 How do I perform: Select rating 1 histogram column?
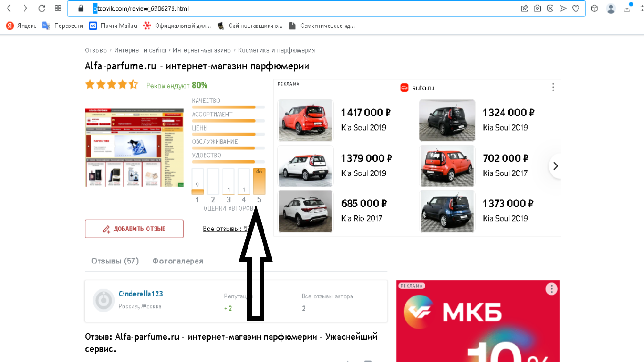pyautogui.click(x=198, y=181)
